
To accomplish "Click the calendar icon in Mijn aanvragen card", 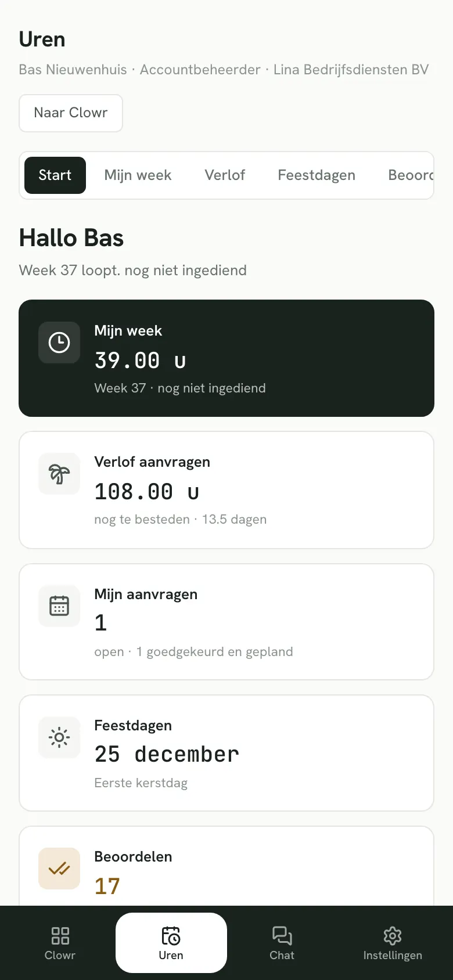I will pos(59,606).
